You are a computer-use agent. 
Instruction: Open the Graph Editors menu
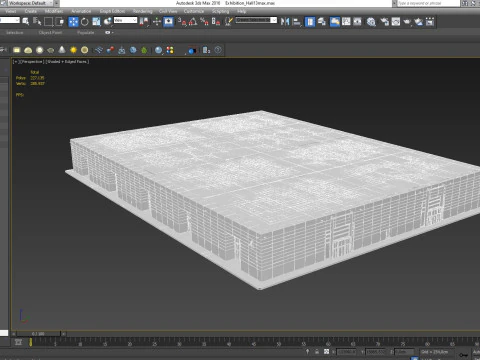112,11
